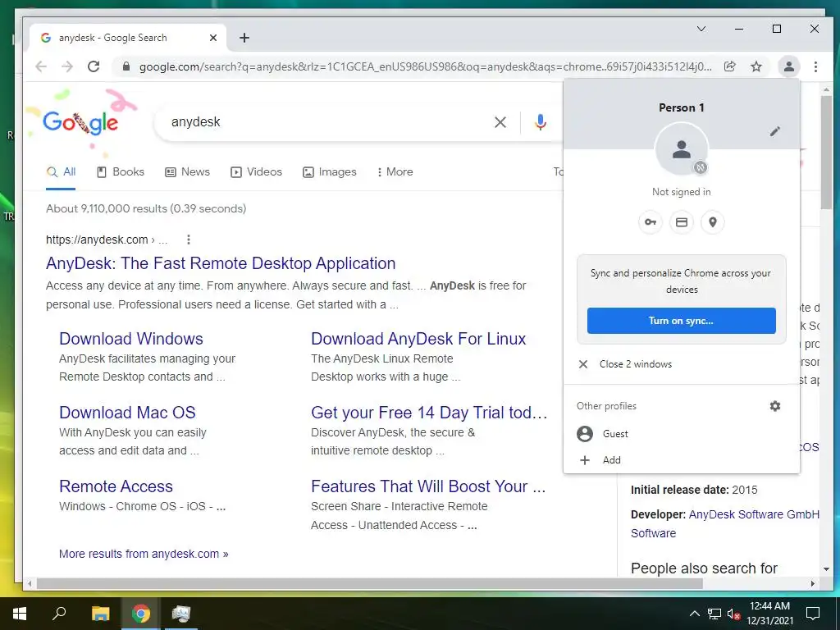
Task: Open the Features That Will Boost Your link
Action: click(x=428, y=486)
